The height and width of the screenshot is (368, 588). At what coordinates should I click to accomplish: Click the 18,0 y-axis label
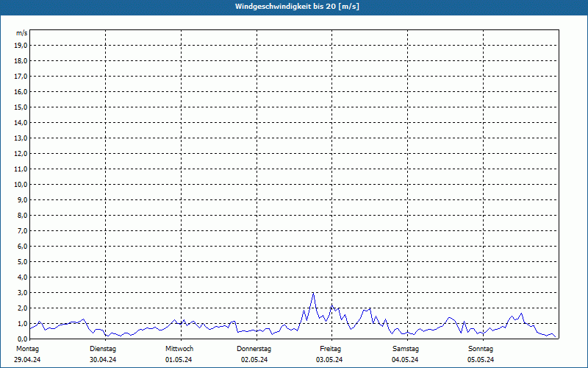21,61
